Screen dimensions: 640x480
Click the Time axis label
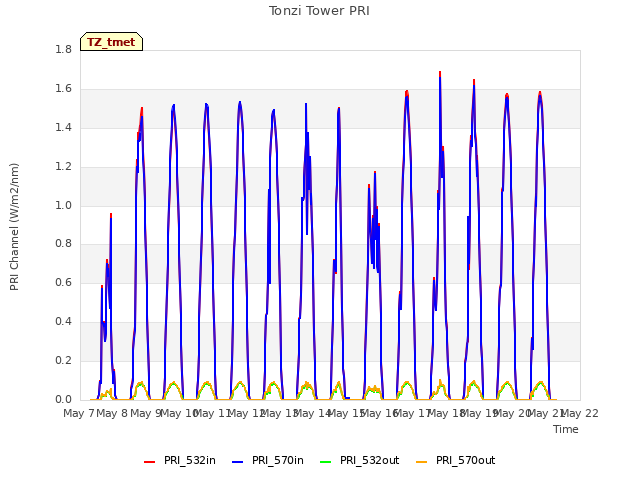coord(566,429)
